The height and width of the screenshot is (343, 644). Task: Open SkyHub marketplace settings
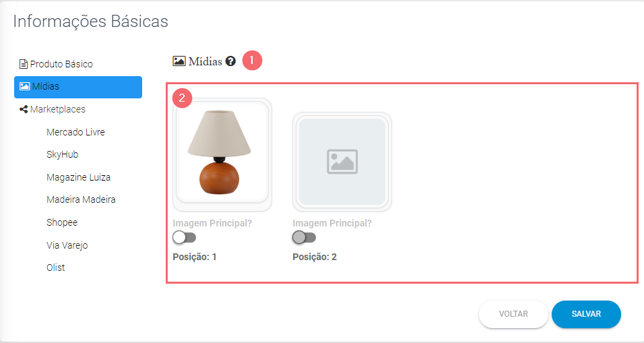point(63,154)
